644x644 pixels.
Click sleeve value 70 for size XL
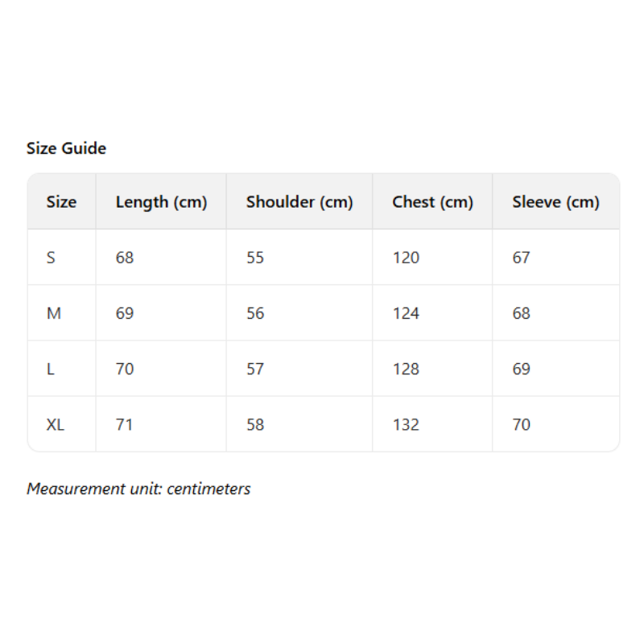pyautogui.click(x=522, y=424)
